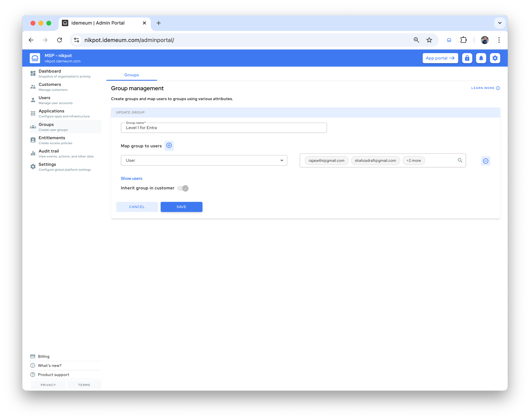Open the browser extensions puzzle icon

pos(463,40)
